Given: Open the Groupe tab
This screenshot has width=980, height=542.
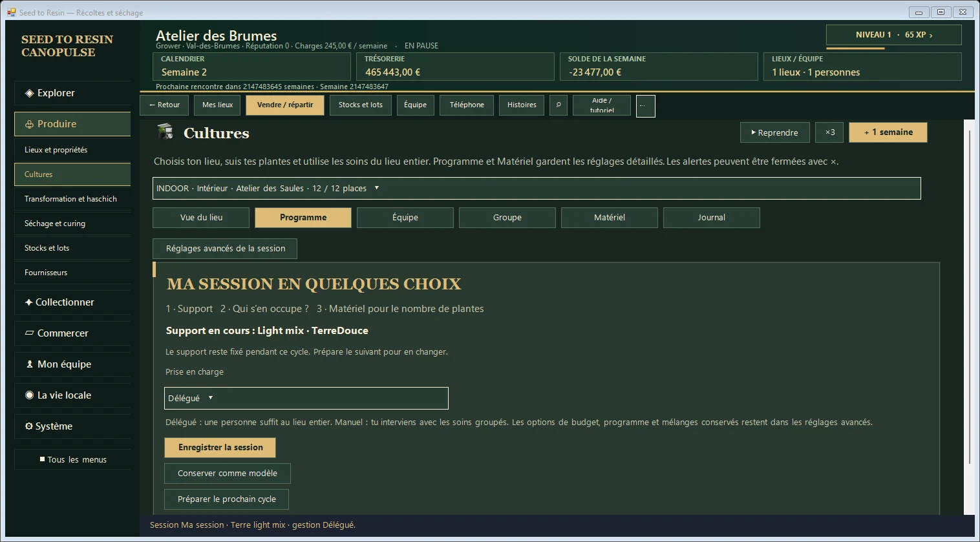Looking at the screenshot, I should click(507, 218).
